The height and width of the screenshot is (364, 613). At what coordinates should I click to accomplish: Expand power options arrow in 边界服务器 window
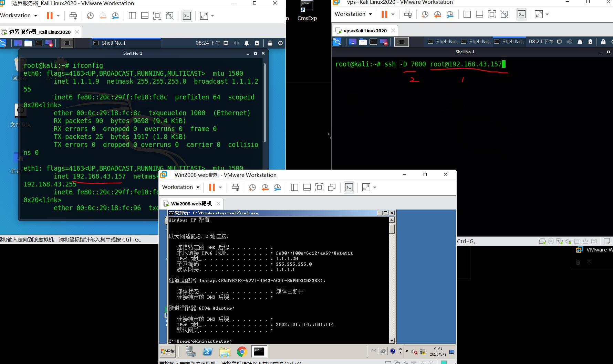pos(58,15)
